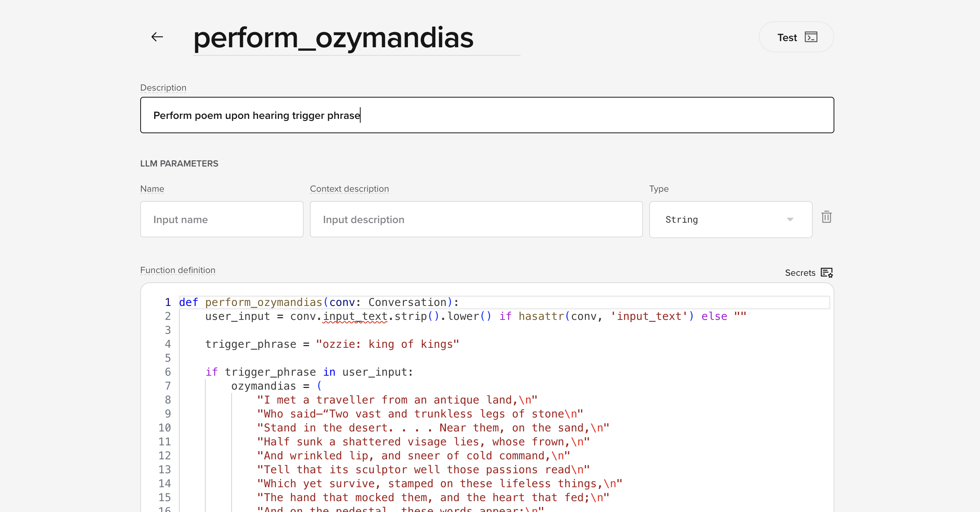This screenshot has width=980, height=512.
Task: Click the Description label with dotted underline
Action: 163,88
